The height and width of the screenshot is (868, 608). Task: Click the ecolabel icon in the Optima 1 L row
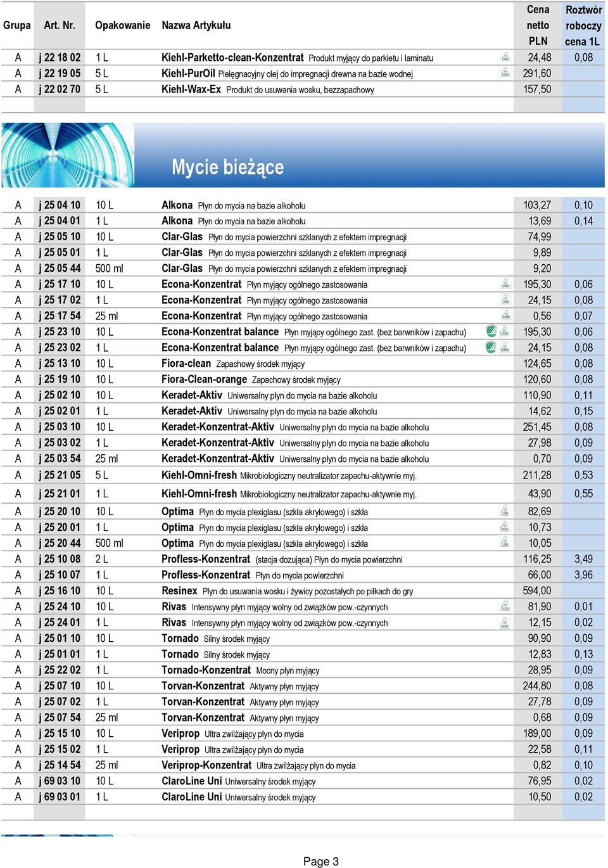tap(505, 527)
